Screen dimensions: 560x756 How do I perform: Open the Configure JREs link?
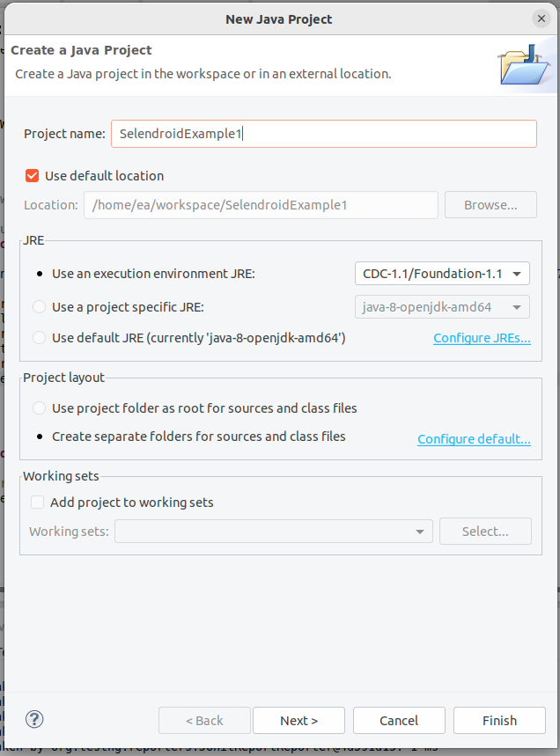click(482, 338)
